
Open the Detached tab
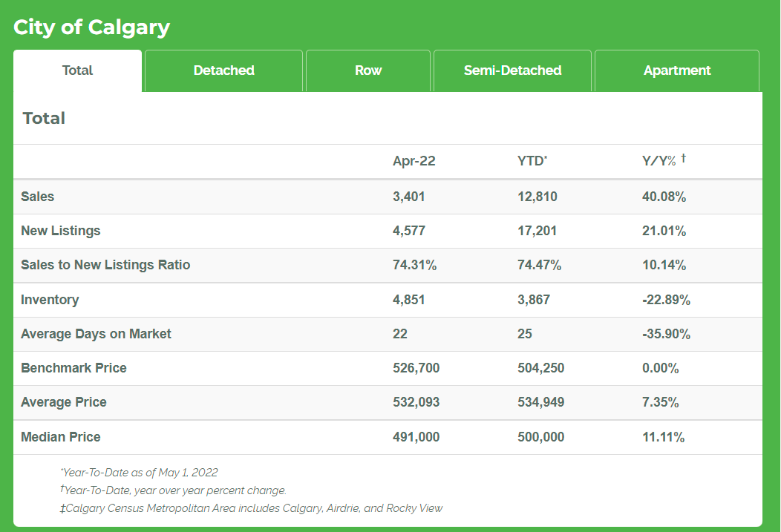[x=223, y=70]
